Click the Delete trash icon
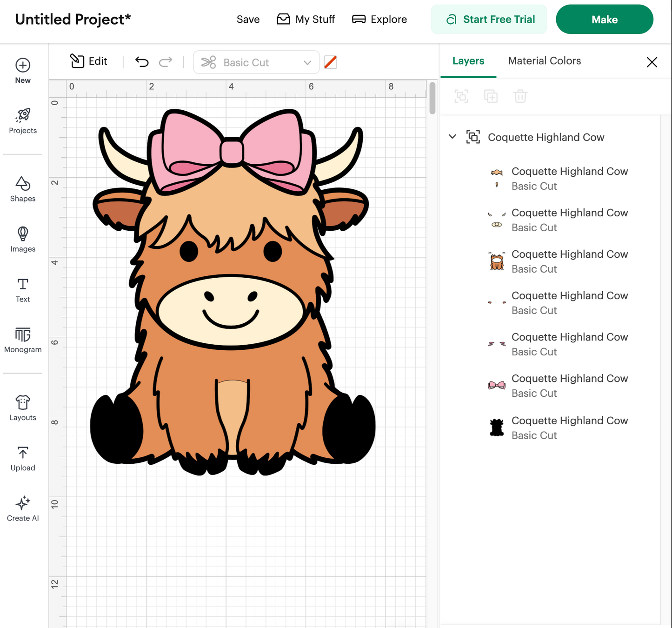This screenshot has width=672, height=628. pos(520,96)
